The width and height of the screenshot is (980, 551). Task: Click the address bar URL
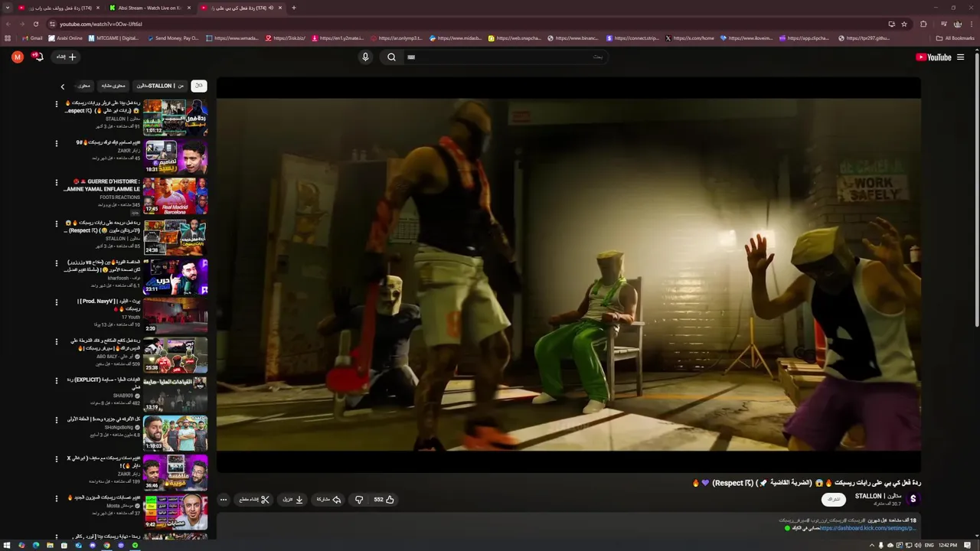(101, 24)
